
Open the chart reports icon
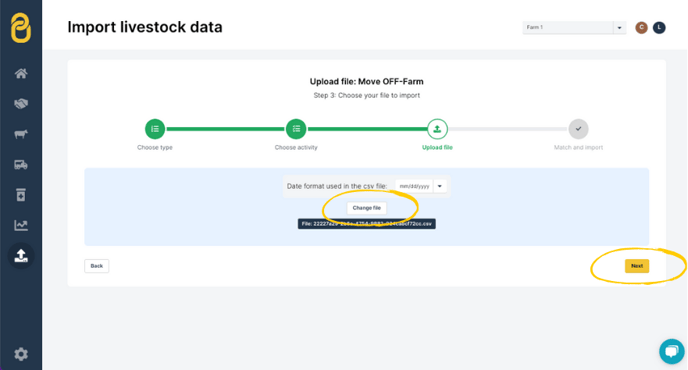click(x=21, y=225)
